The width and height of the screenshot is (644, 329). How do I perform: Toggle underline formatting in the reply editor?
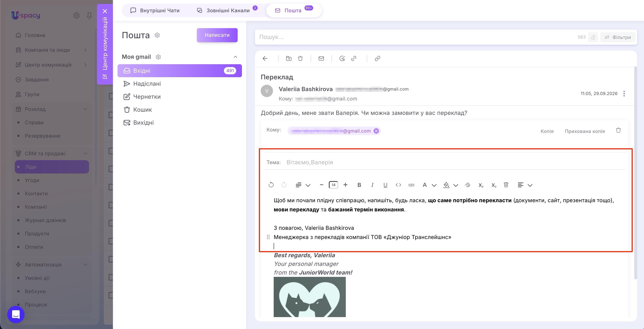[385, 185]
